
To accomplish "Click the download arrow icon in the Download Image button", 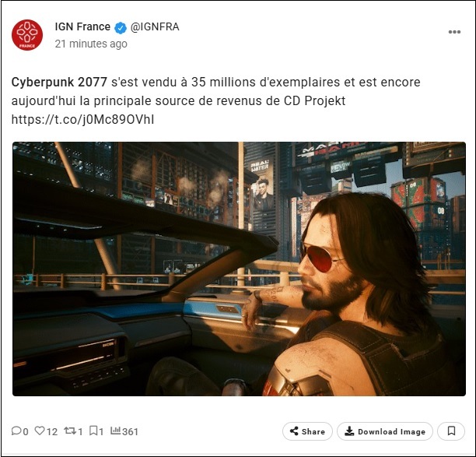I will (349, 431).
